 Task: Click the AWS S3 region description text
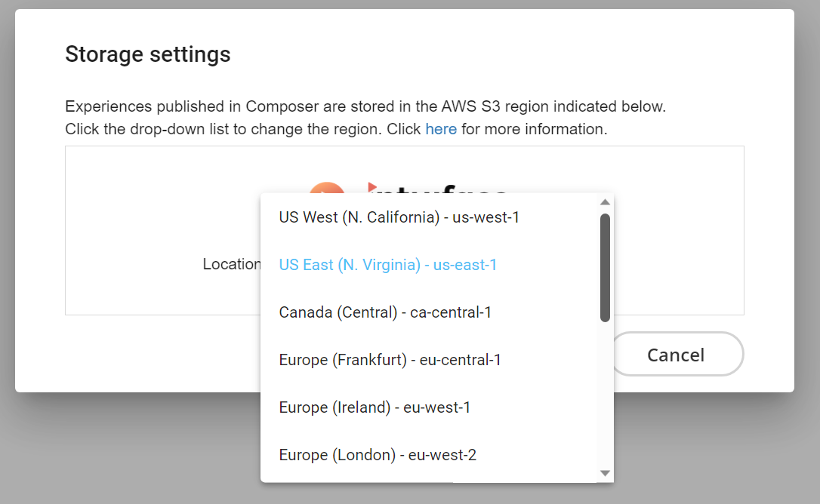pos(365,106)
